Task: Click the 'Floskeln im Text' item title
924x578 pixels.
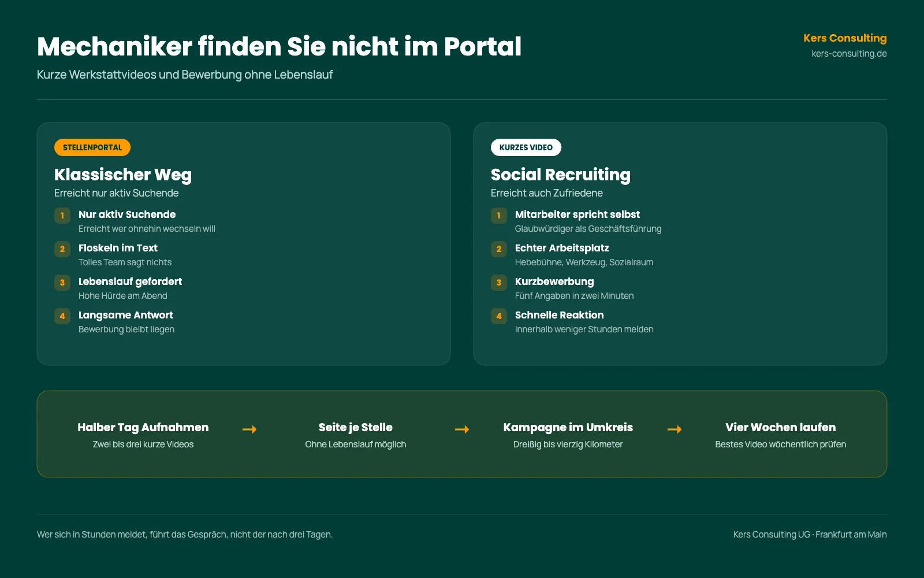Action: (118, 248)
